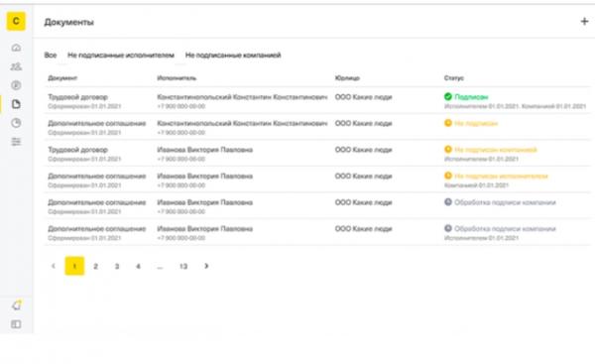
Task: Open the settings sliders icon in sidebar
Action: pos(16,142)
